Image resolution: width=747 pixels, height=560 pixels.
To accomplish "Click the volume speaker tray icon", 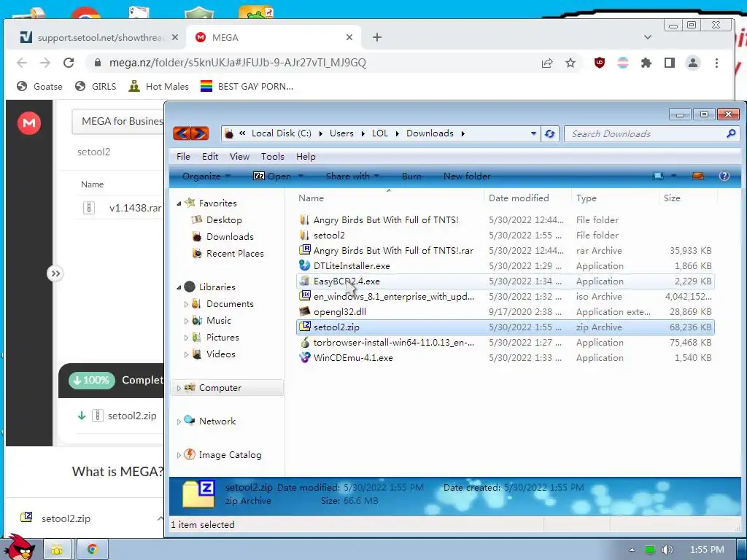I will click(x=667, y=550).
